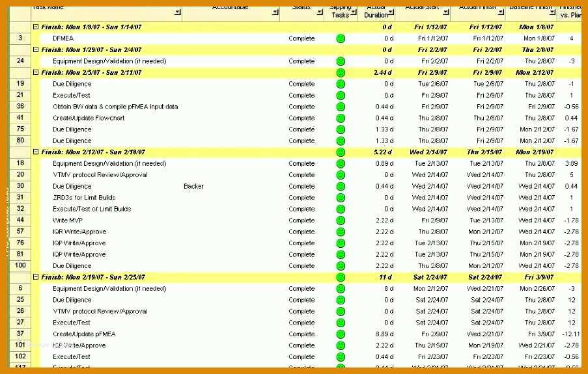
Task: Collapse the Finish Mon 1/8/07 - Sun 1/14/07 group
Action: click(36, 27)
